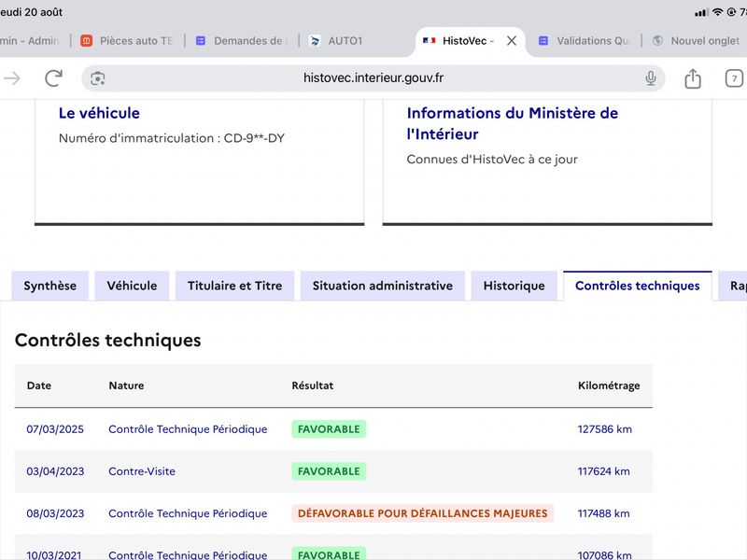
Task: Click the FAVORABLE badge for 07/03/2025
Action: click(x=329, y=429)
